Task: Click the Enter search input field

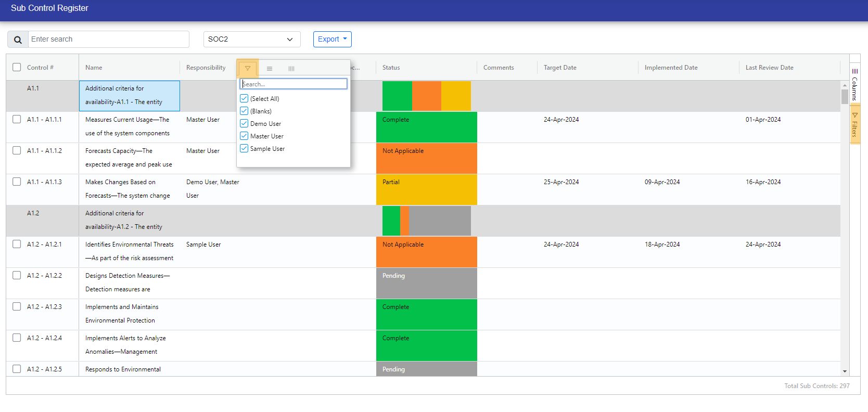Action: 108,39
